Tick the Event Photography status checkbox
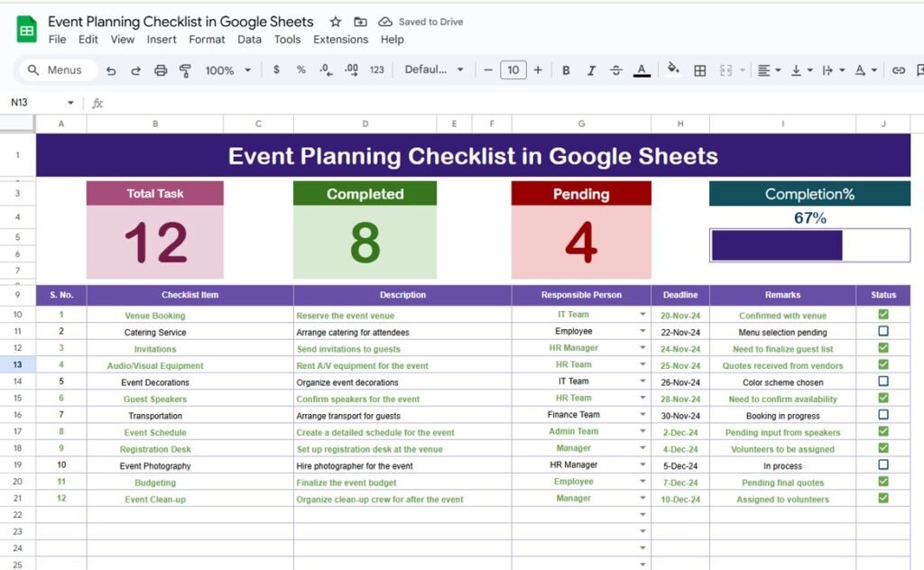This screenshot has width=924, height=570. pos(883,464)
